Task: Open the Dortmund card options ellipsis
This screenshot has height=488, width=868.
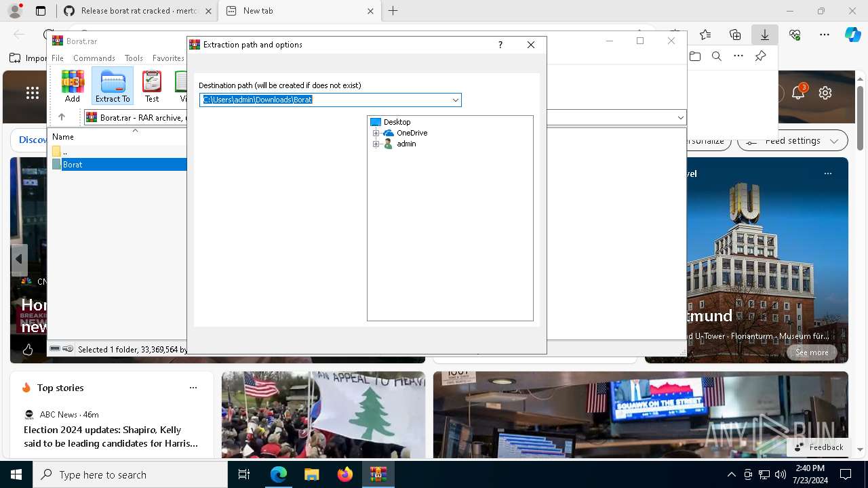Action: coord(827,174)
